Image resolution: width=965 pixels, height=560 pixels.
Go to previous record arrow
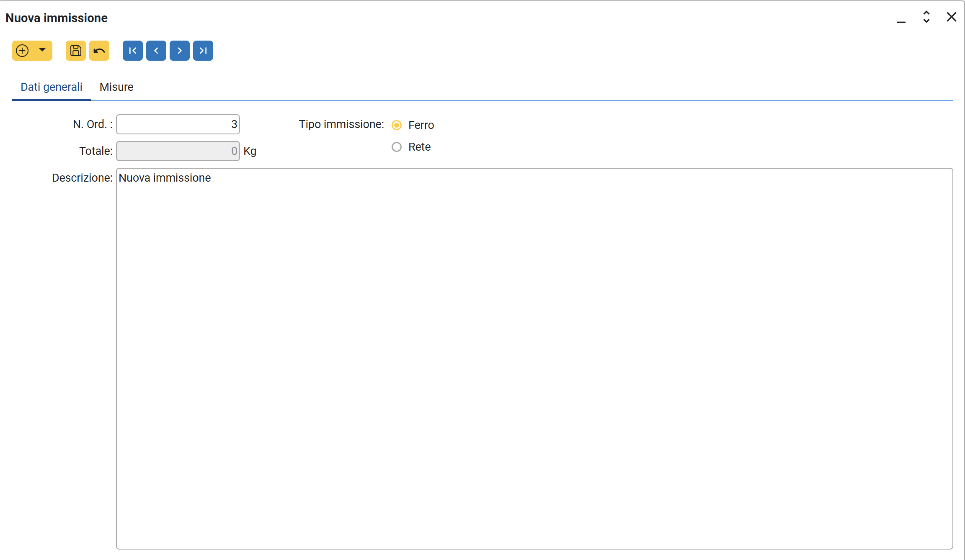(156, 51)
